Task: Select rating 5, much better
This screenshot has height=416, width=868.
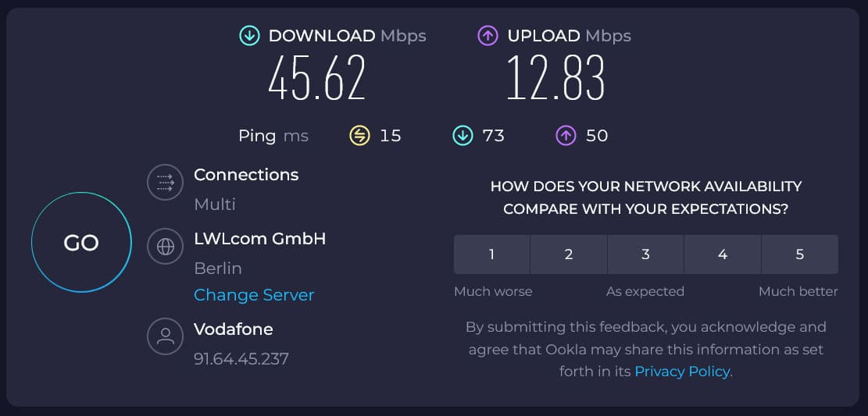Action: [799, 254]
